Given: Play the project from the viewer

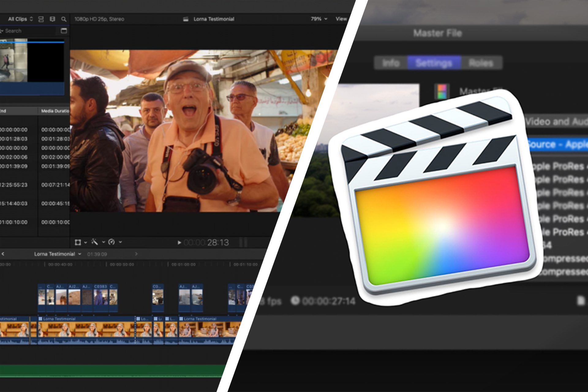Looking at the screenshot, I should pos(179,243).
